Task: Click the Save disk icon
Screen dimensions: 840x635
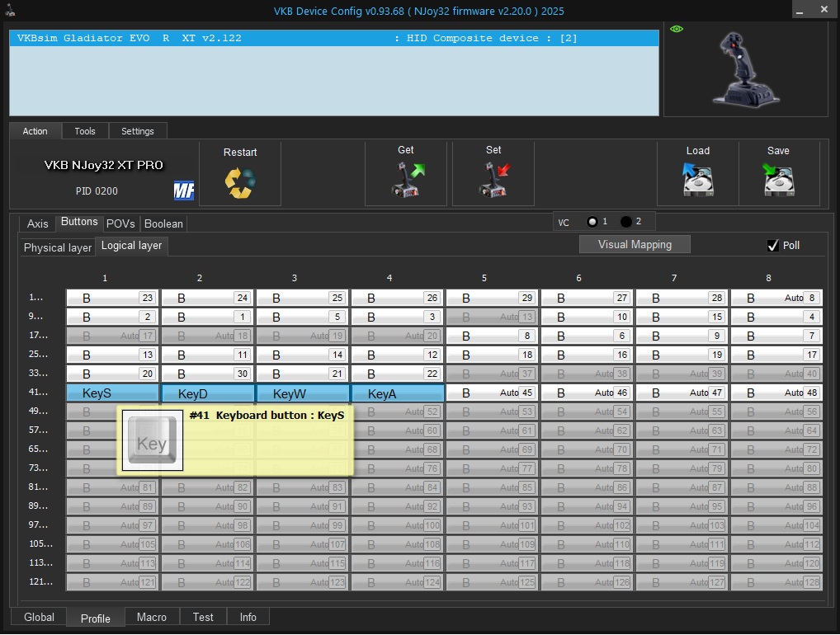Action: coord(778,180)
